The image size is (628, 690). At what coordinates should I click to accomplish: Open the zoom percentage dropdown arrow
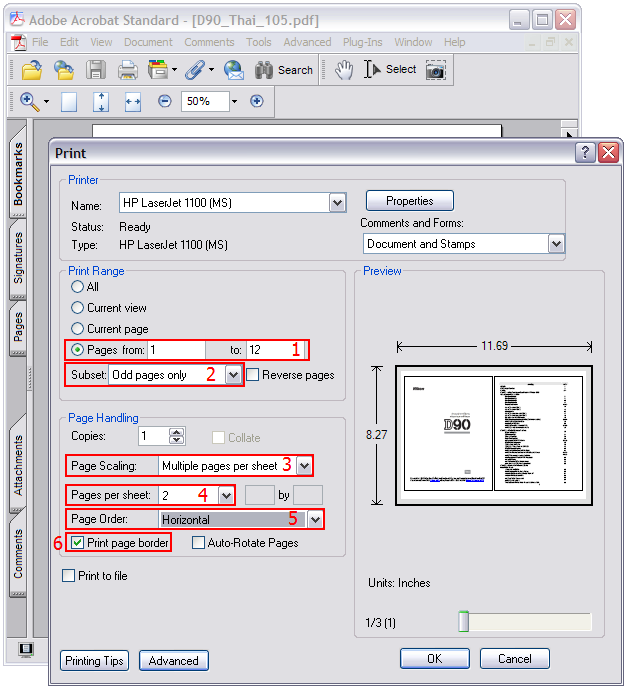coord(235,101)
